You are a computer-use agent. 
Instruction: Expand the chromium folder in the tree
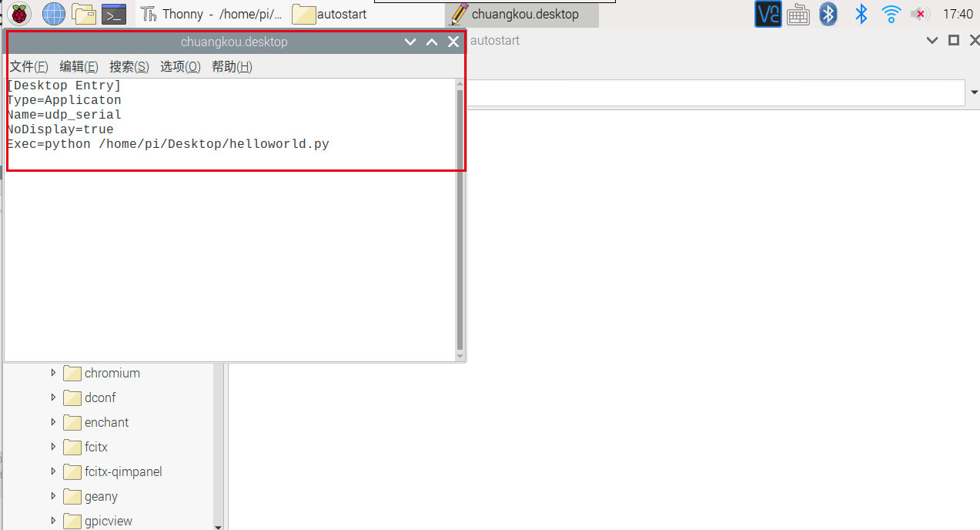tap(53, 373)
